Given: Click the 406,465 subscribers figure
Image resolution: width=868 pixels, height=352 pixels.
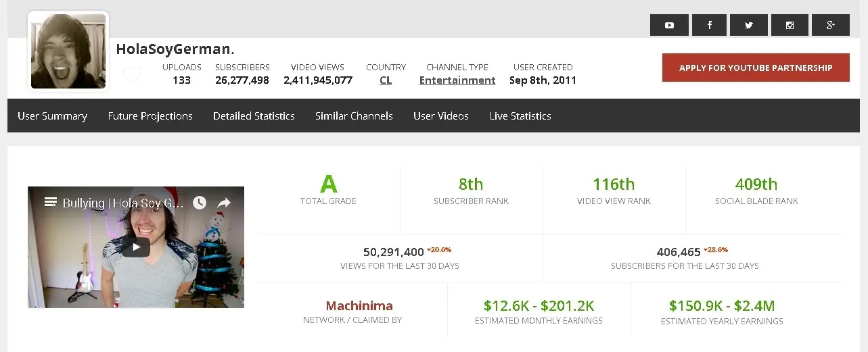Looking at the screenshot, I should coord(679,253).
